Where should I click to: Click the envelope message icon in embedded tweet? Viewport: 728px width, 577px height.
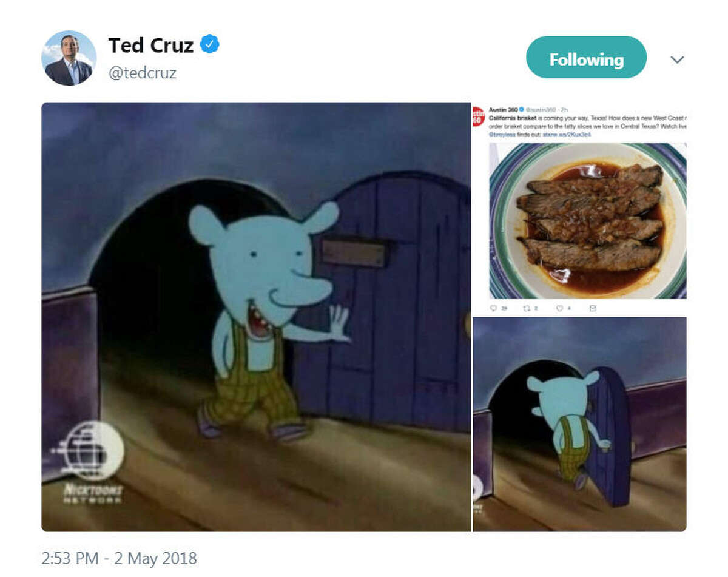[593, 308]
